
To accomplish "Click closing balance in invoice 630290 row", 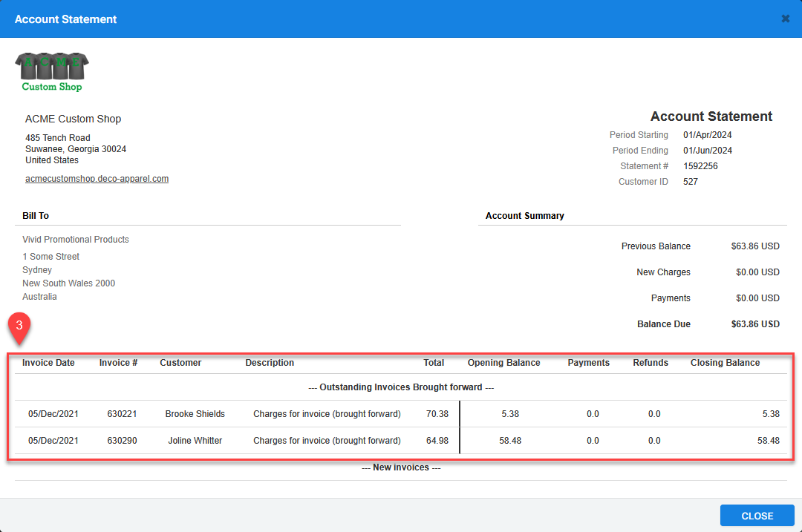I will point(769,441).
